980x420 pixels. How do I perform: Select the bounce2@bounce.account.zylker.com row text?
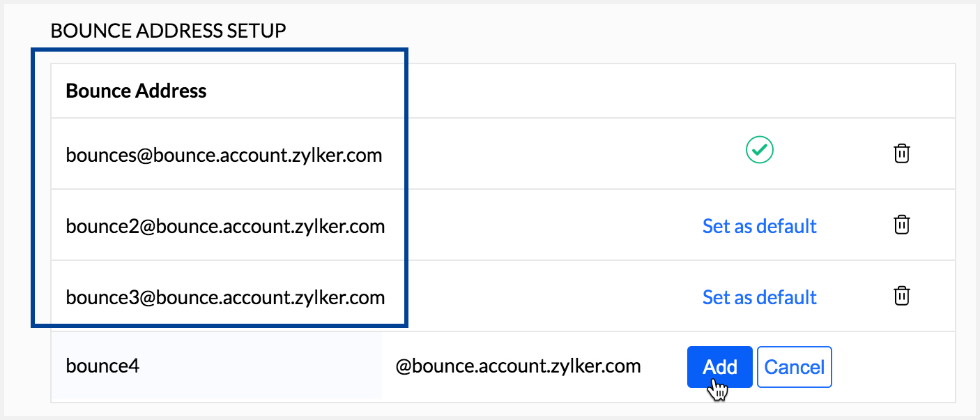click(225, 226)
